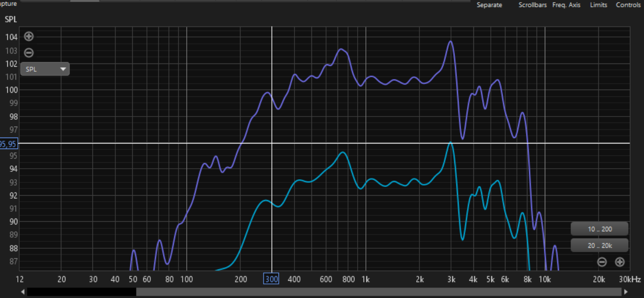Click the 1k frequency axis label
The image size is (644, 298).
coord(365,279)
